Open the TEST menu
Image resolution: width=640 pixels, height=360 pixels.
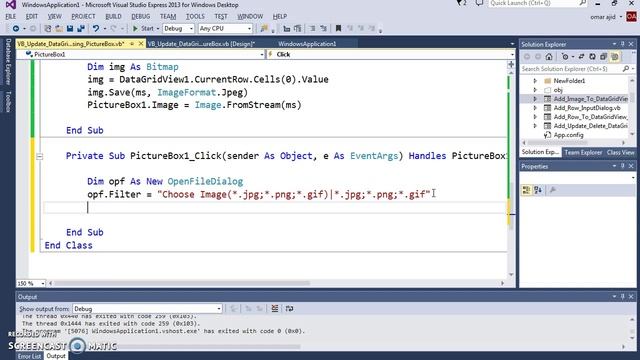(221, 16)
